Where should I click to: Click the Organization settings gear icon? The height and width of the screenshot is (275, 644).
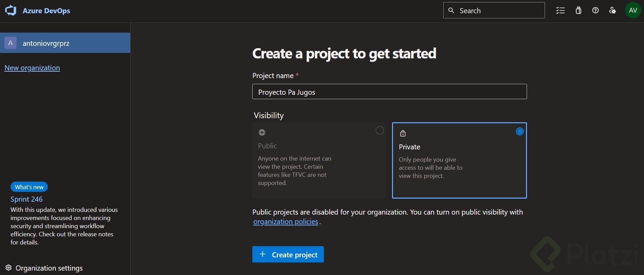8,268
